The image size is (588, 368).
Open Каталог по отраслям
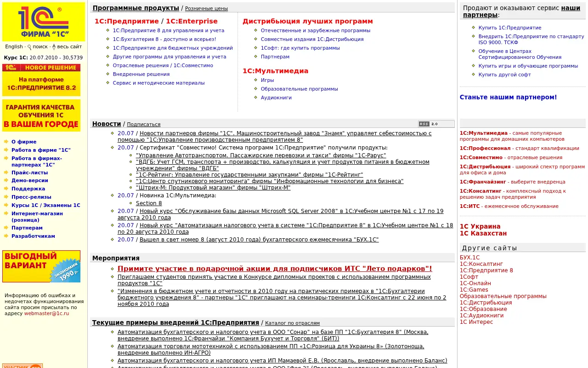coord(292,323)
